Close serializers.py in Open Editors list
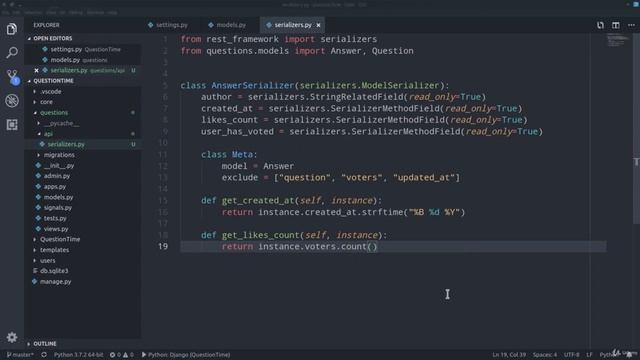Image resolution: width=640 pixels, height=360 pixels. pyautogui.click(x=36, y=71)
